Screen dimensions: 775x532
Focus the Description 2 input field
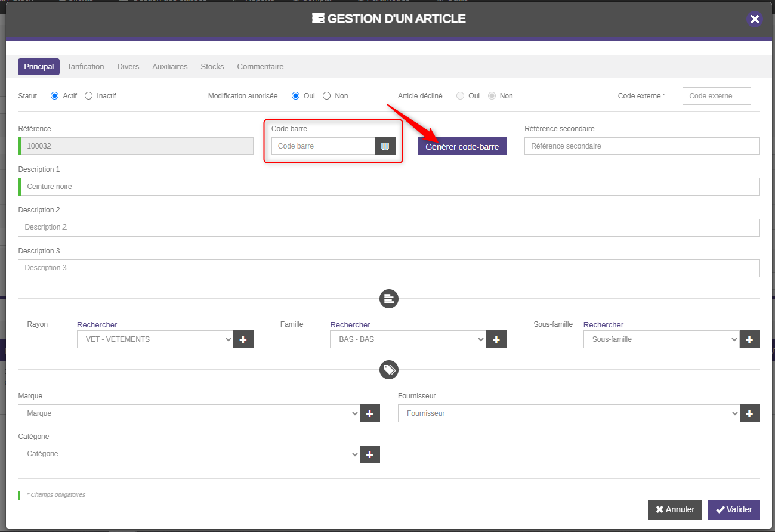(x=388, y=228)
